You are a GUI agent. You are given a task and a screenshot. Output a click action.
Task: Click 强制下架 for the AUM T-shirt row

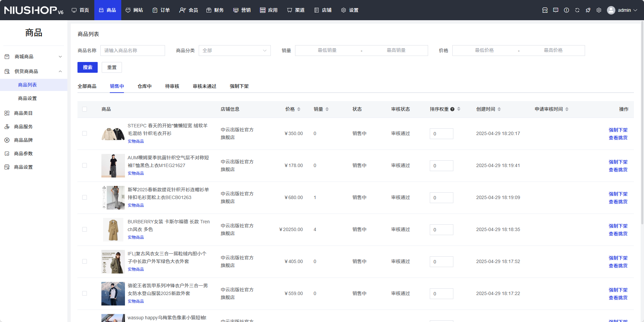(618, 162)
